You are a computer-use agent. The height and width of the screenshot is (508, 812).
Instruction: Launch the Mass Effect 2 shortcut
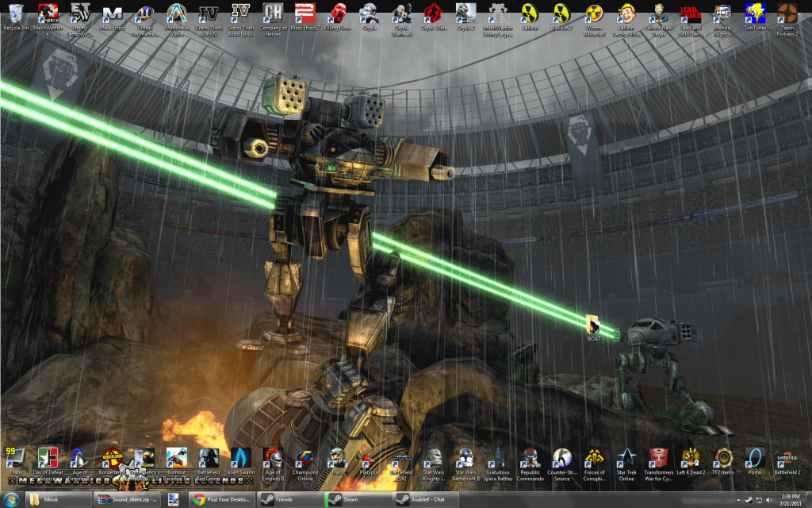click(304, 13)
